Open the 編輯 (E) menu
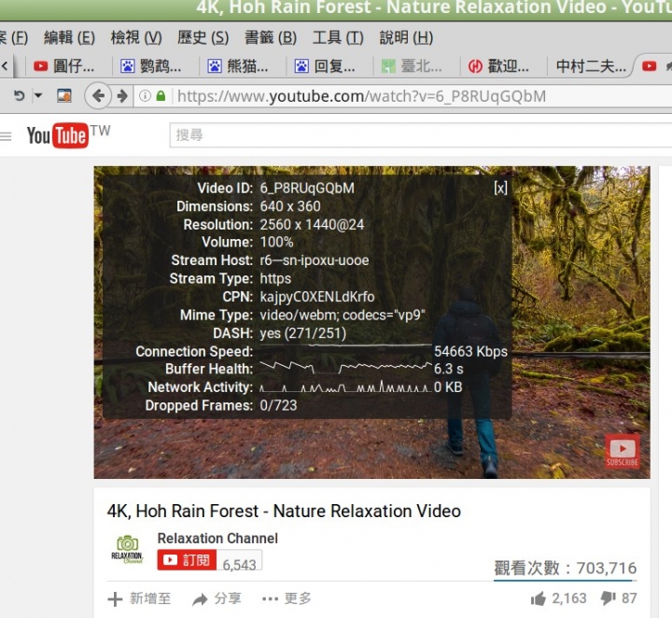Screen dimensions: 672x618 point(69,37)
